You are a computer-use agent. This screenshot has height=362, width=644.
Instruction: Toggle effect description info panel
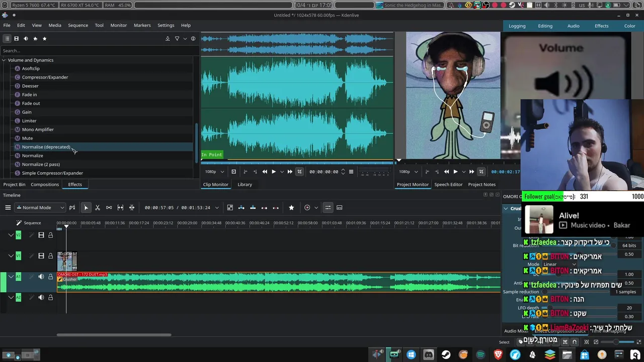tap(193, 39)
